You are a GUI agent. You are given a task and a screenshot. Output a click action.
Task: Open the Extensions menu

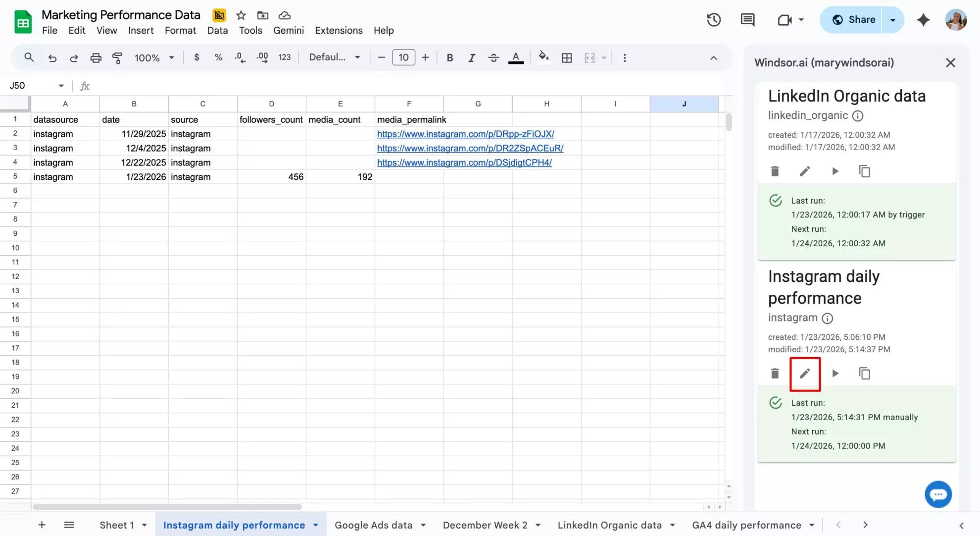[339, 30]
